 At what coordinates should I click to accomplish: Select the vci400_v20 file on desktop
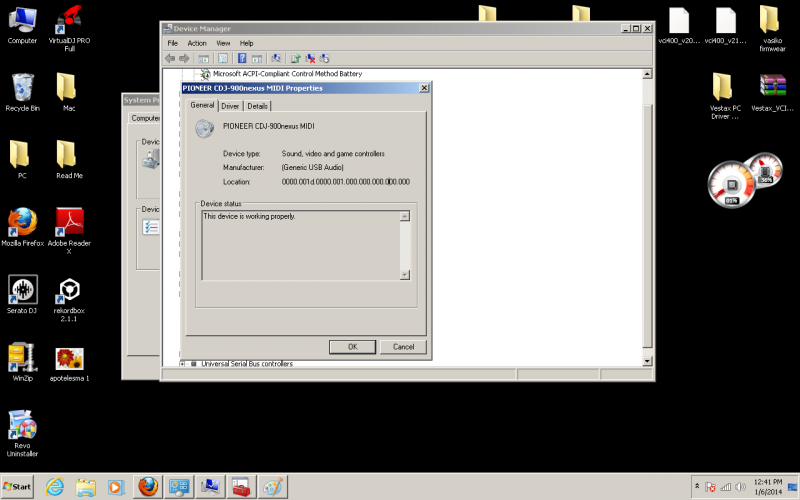pyautogui.click(x=679, y=26)
